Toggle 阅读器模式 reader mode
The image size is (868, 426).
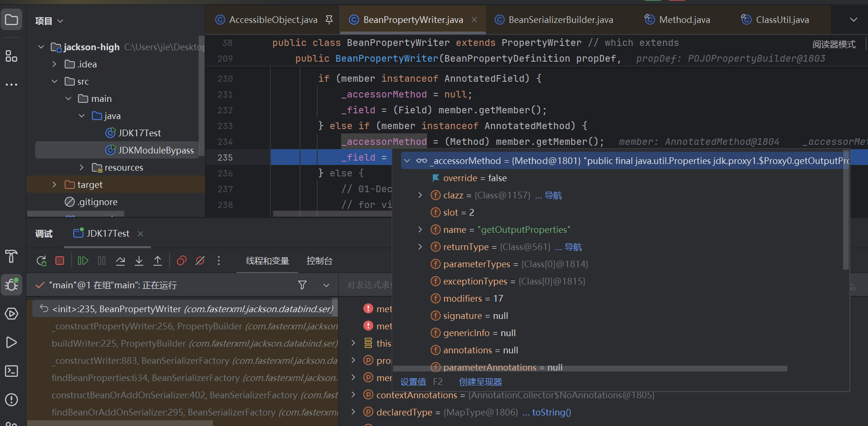coord(834,44)
